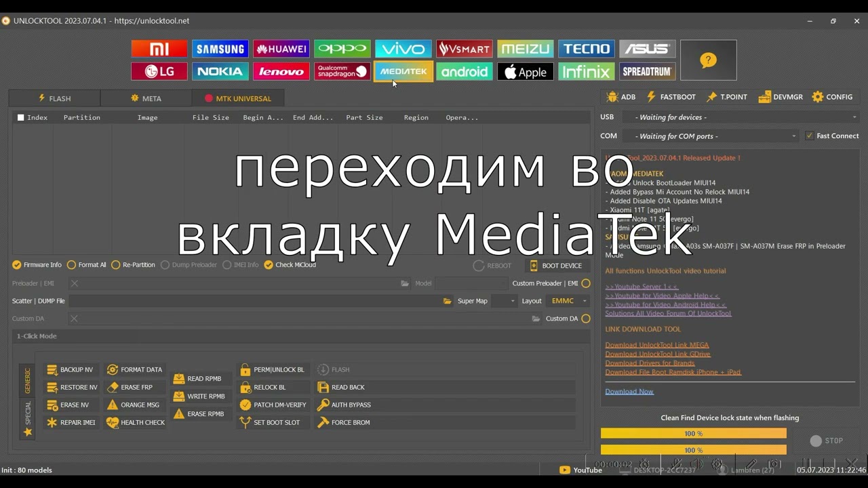
Task: Choose the Lenovo brand logo
Action: (x=281, y=71)
